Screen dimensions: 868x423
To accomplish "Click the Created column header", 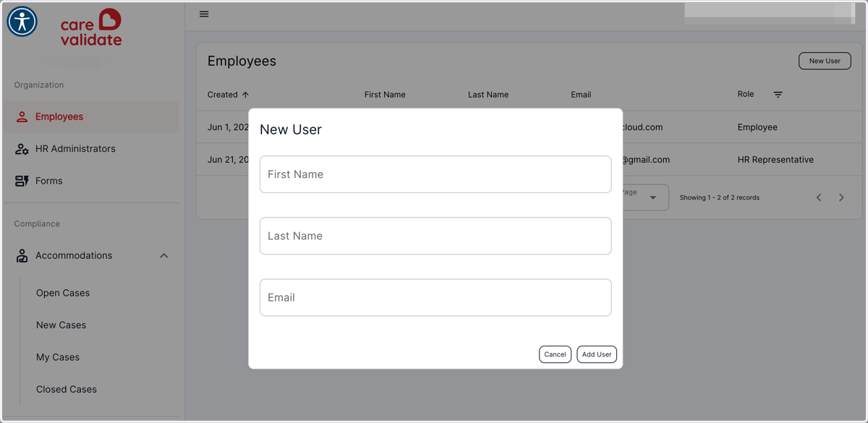I will [223, 95].
